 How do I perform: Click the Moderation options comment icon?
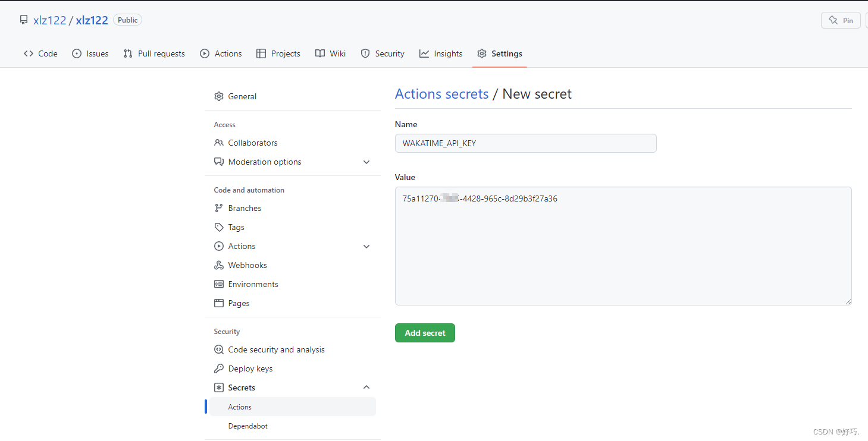219,162
